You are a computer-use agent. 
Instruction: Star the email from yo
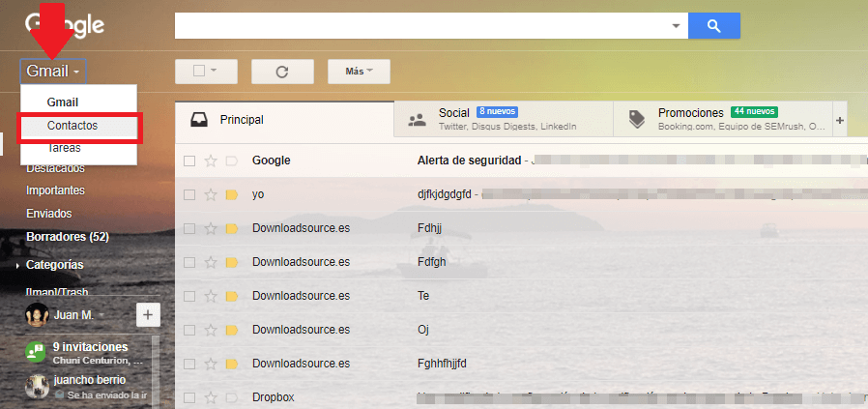211,194
